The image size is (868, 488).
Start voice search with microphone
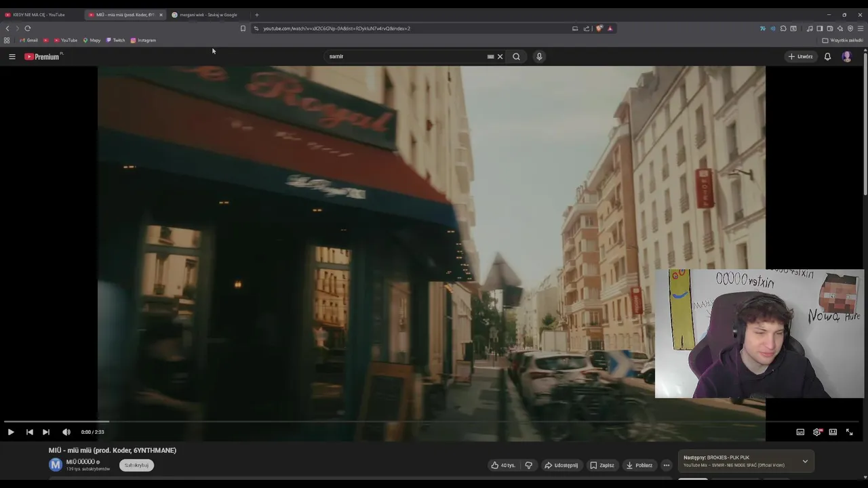(539, 56)
